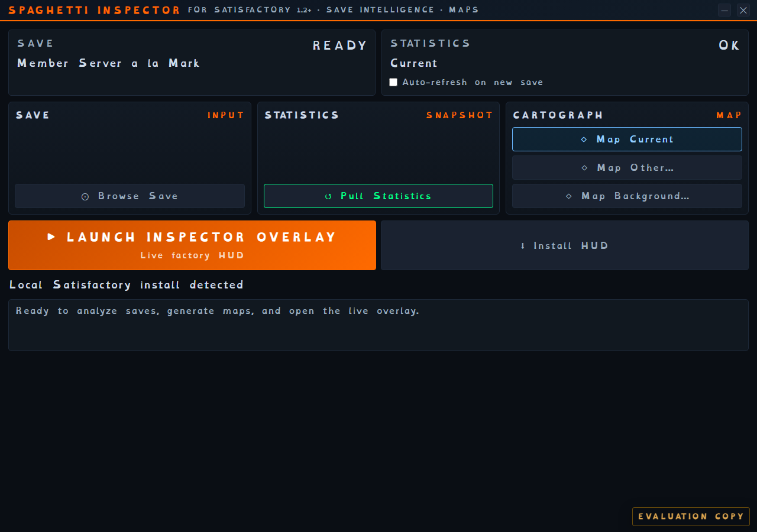Viewport: 757px width, 532px height.
Task: Click the READY save status text
Action: pos(340,46)
